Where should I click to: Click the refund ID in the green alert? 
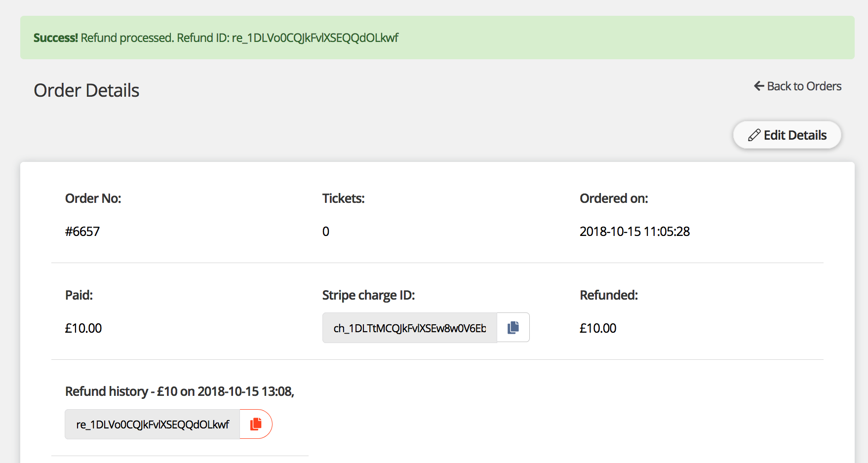click(x=315, y=38)
